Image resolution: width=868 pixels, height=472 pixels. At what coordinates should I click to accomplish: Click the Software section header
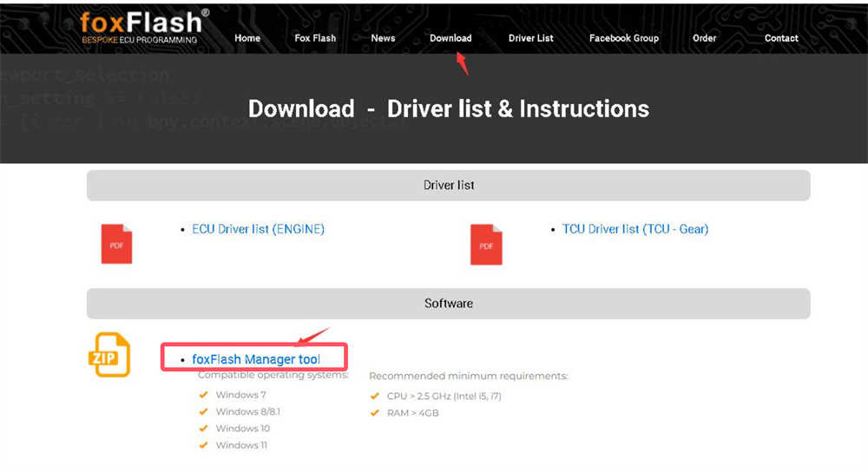[449, 303]
